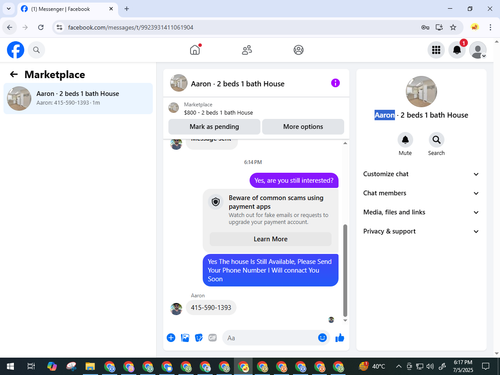Open more actions plus icon

(x=171, y=338)
